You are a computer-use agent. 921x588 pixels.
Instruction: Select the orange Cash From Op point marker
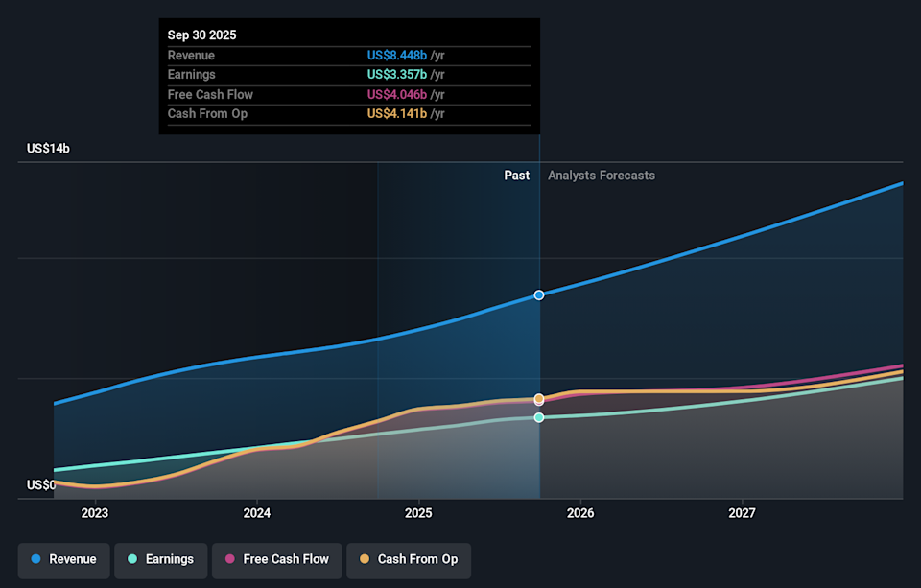pos(538,398)
